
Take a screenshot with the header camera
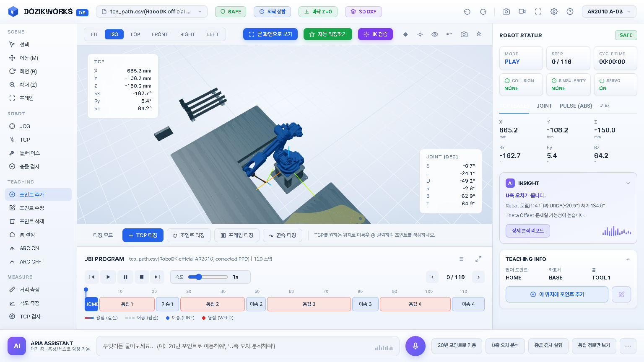[x=506, y=12]
